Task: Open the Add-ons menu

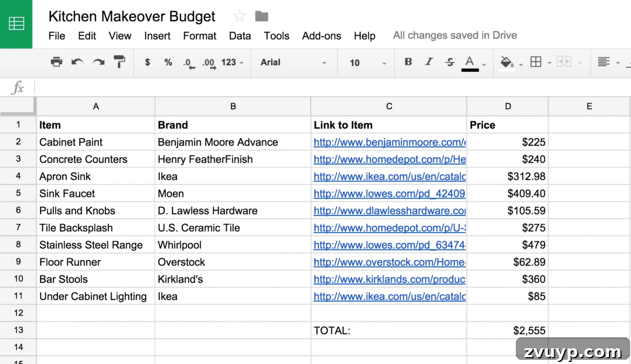Action: (322, 36)
